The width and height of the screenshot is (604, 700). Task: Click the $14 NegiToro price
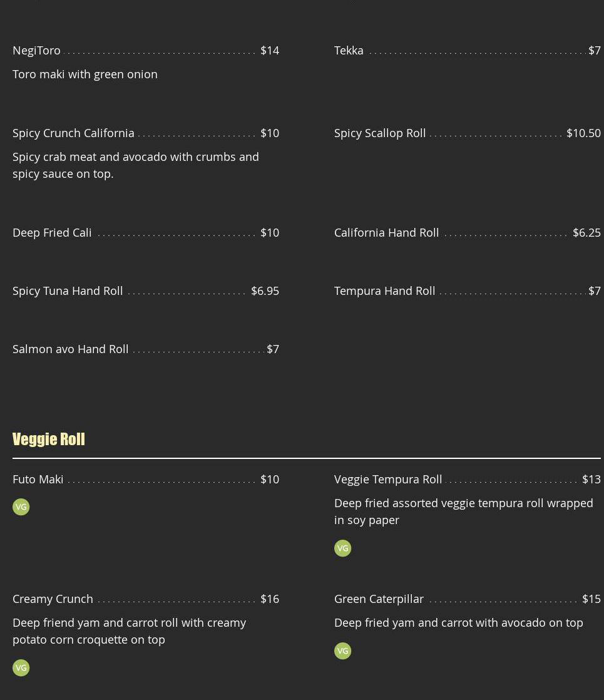point(270,50)
